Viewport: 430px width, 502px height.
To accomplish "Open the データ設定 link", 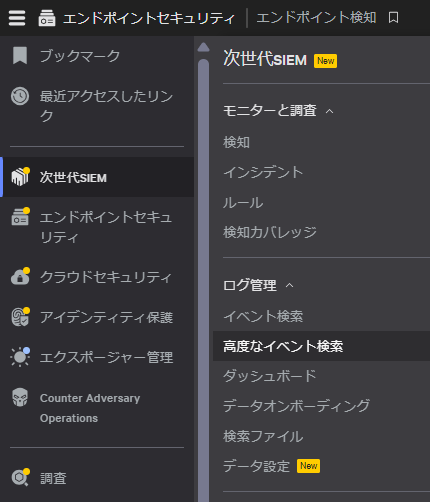I will (256, 466).
